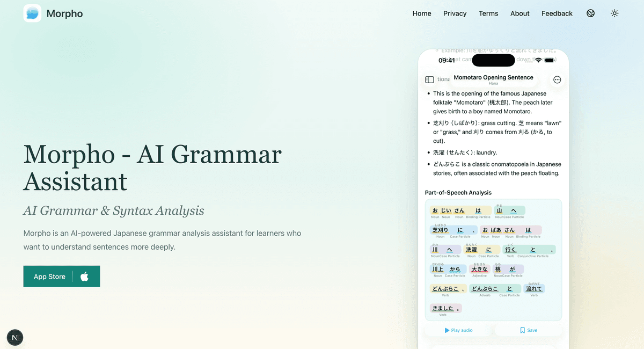Click the Morpho speech-bubble logo icon

tap(32, 13)
